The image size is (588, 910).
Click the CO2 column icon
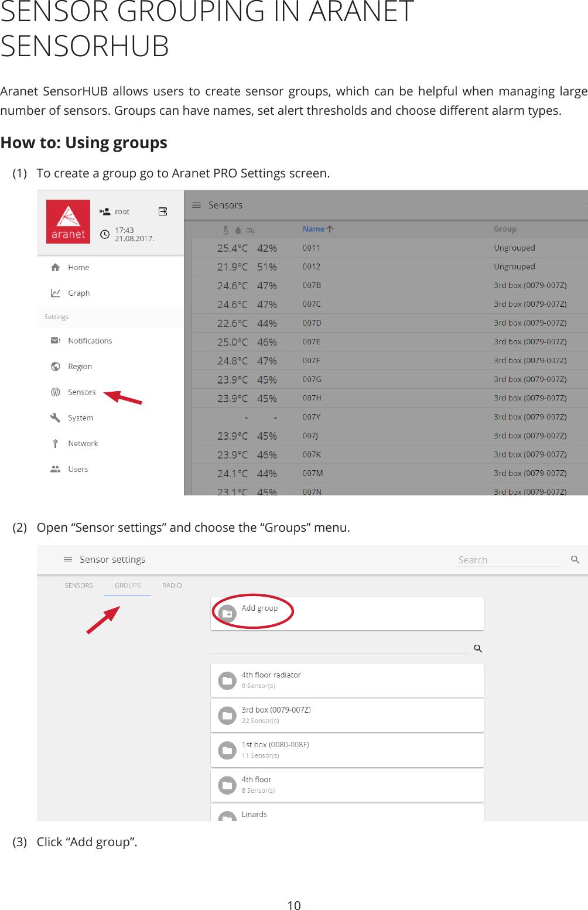251,230
